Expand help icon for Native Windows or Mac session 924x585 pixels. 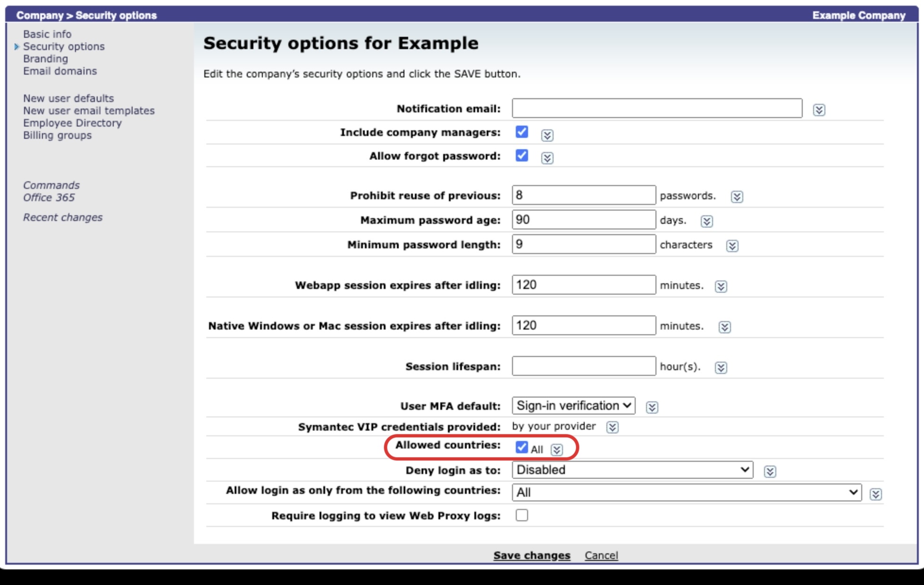(x=724, y=327)
